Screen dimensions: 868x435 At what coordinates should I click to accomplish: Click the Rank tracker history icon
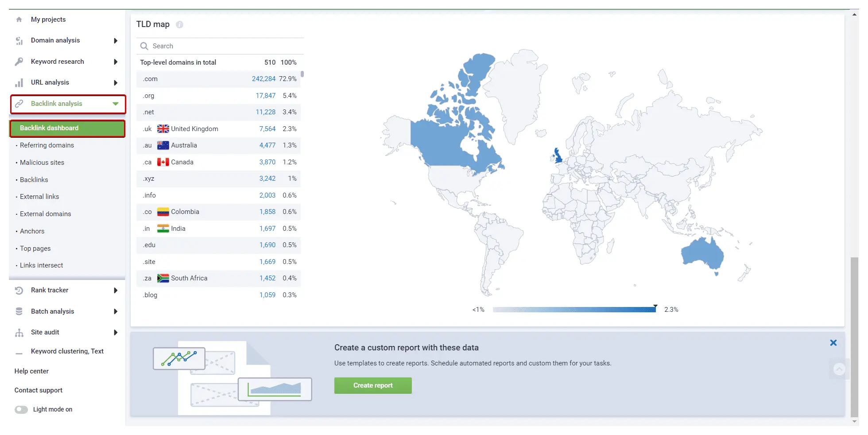(x=19, y=291)
